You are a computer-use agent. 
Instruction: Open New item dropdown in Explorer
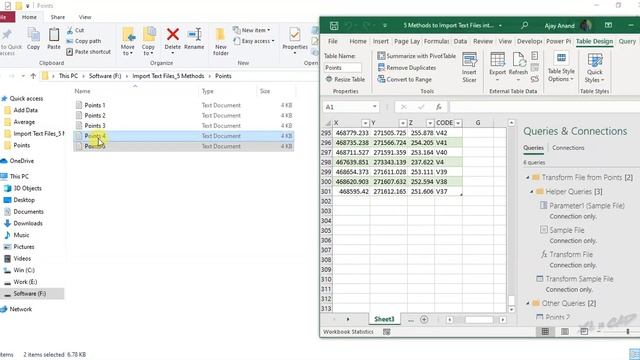coord(251,30)
